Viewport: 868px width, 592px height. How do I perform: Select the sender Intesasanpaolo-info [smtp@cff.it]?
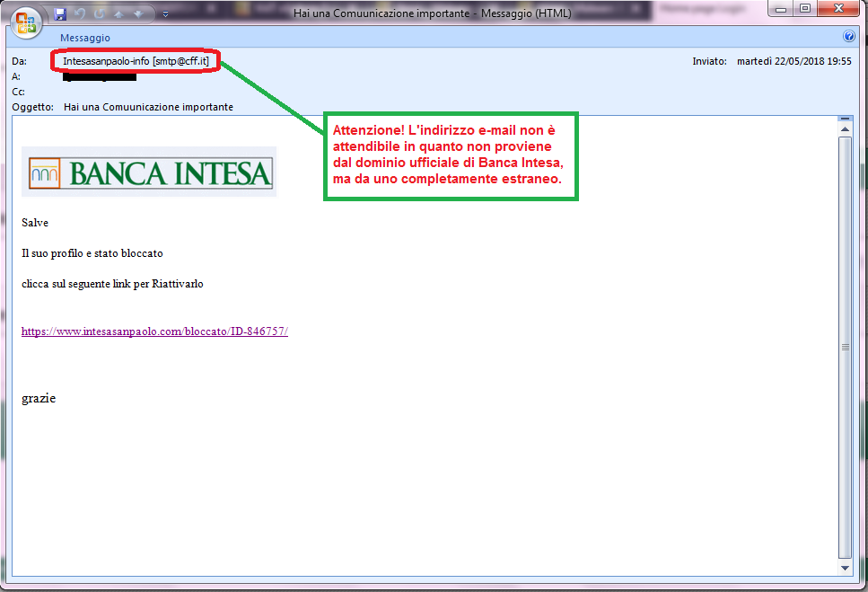(136, 61)
